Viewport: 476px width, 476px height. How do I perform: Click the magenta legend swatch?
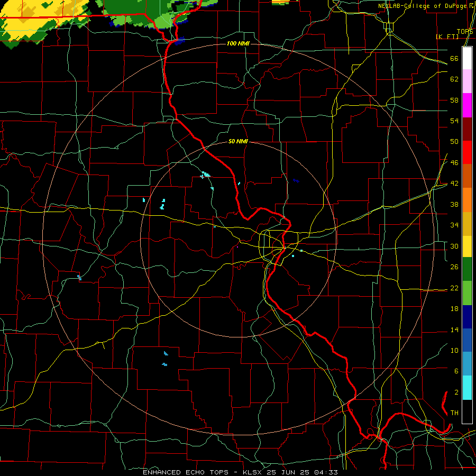[467, 105]
